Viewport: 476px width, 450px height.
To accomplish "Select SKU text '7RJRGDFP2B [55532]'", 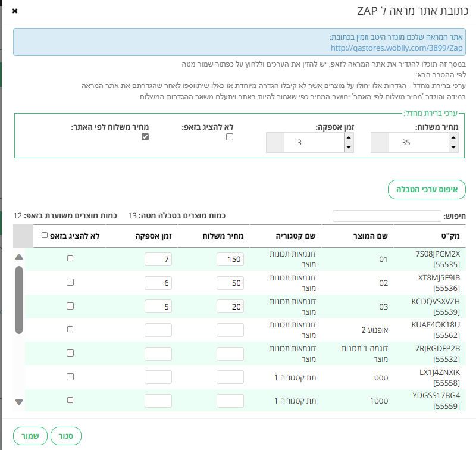I will (438, 354).
